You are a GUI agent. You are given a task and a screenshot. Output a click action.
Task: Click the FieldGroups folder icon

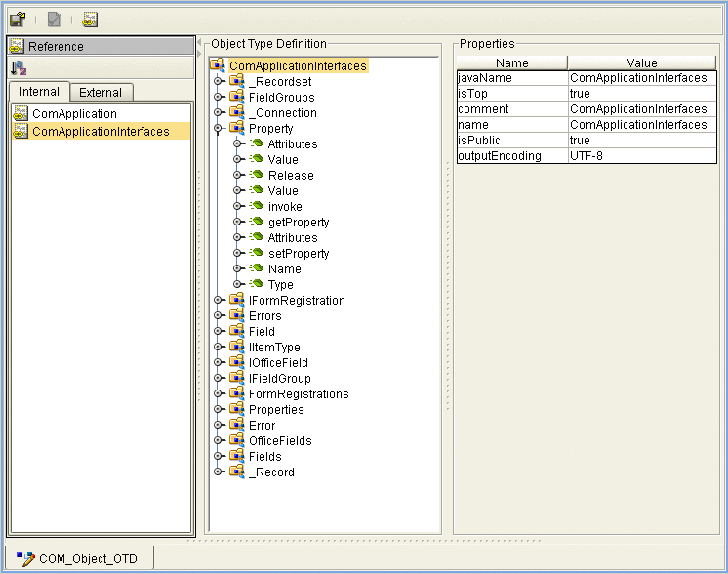(237, 97)
